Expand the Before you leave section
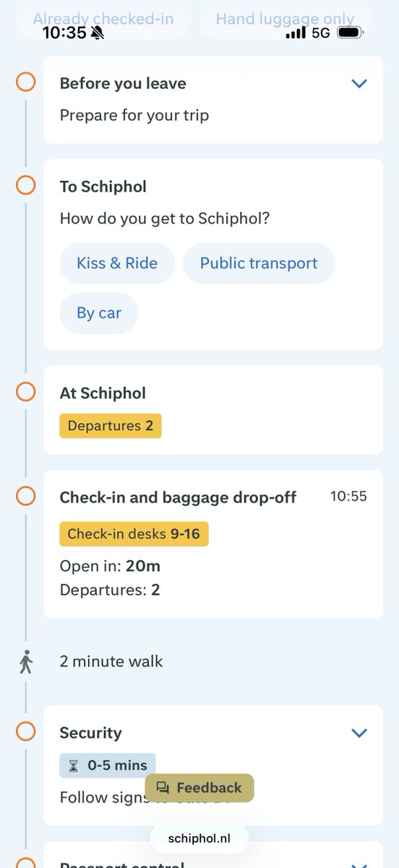 (x=359, y=83)
